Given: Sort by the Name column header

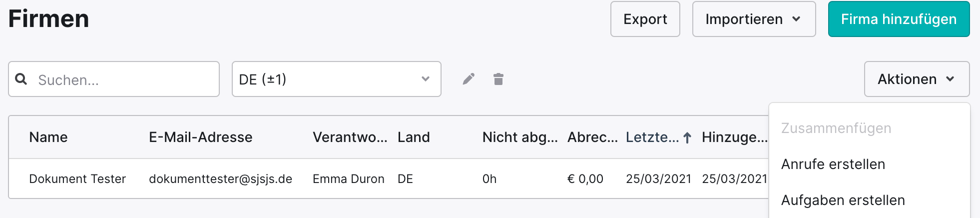Looking at the screenshot, I should (x=48, y=137).
